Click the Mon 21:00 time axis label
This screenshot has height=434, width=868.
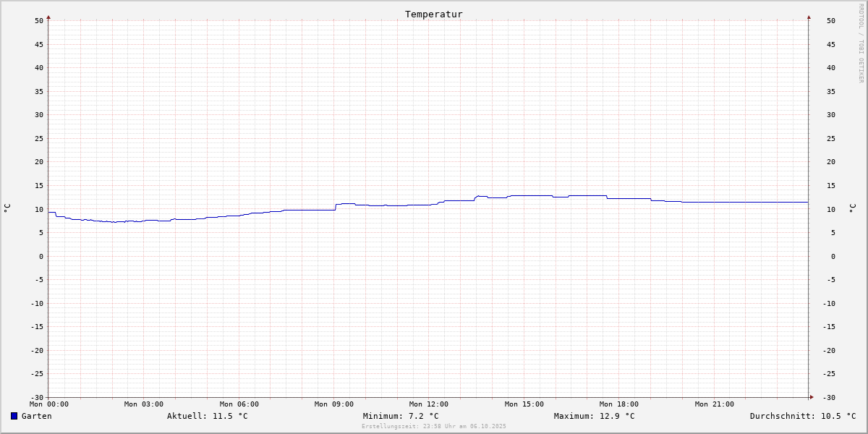point(715,404)
